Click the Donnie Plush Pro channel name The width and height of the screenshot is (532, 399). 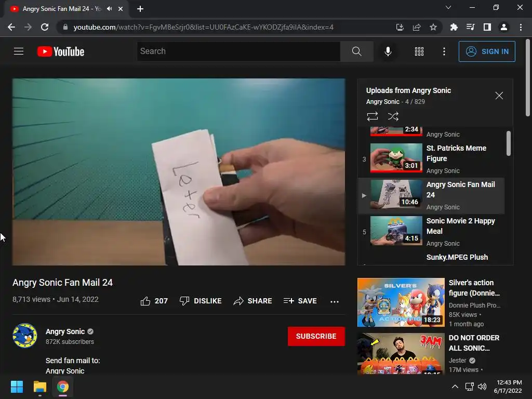474,305
